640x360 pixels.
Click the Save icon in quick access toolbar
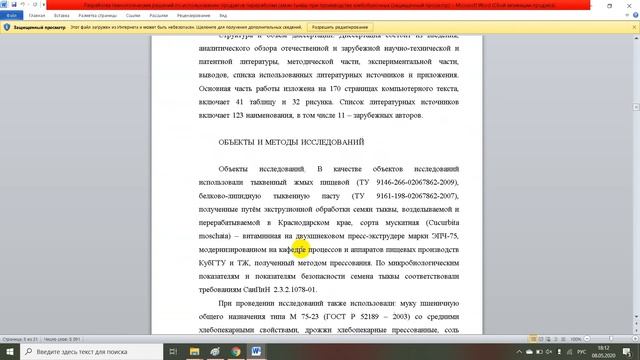pyautogui.click(x=14, y=4)
